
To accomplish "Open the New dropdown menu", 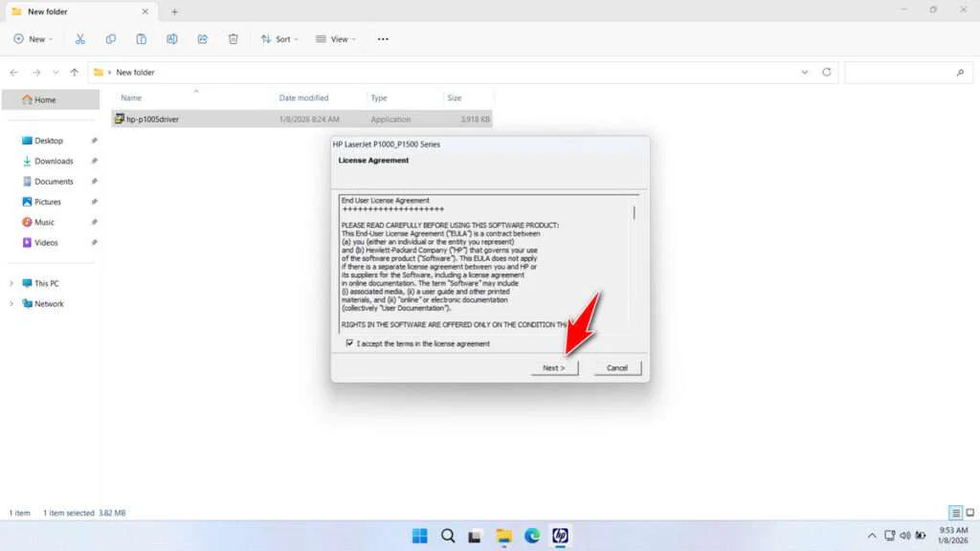I will [x=33, y=38].
